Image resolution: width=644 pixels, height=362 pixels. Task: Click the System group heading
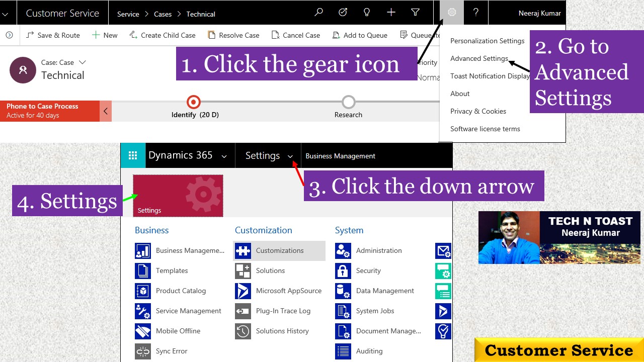tap(349, 230)
